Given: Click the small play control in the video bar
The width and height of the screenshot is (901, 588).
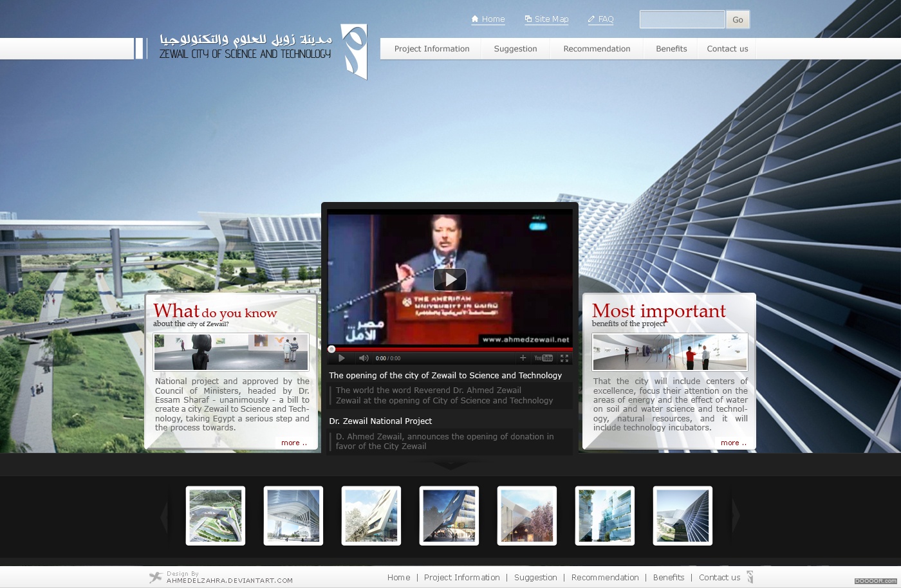Looking at the screenshot, I should click(x=342, y=358).
